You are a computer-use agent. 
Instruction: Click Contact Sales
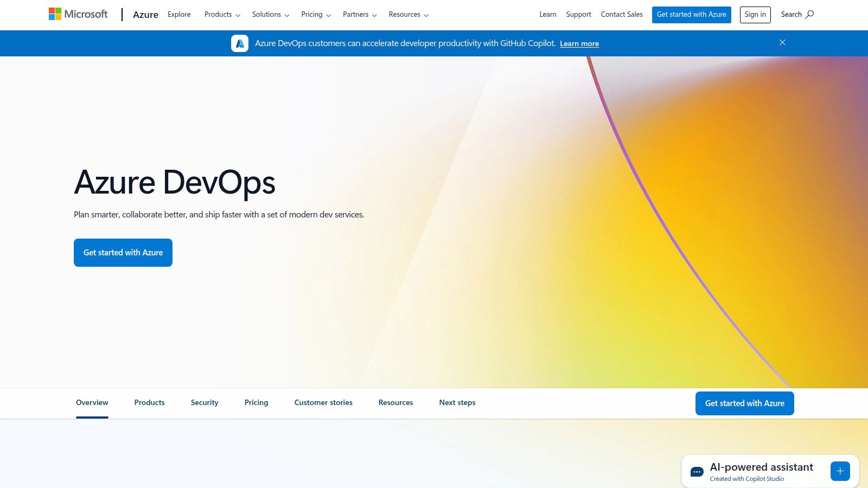click(x=622, y=15)
